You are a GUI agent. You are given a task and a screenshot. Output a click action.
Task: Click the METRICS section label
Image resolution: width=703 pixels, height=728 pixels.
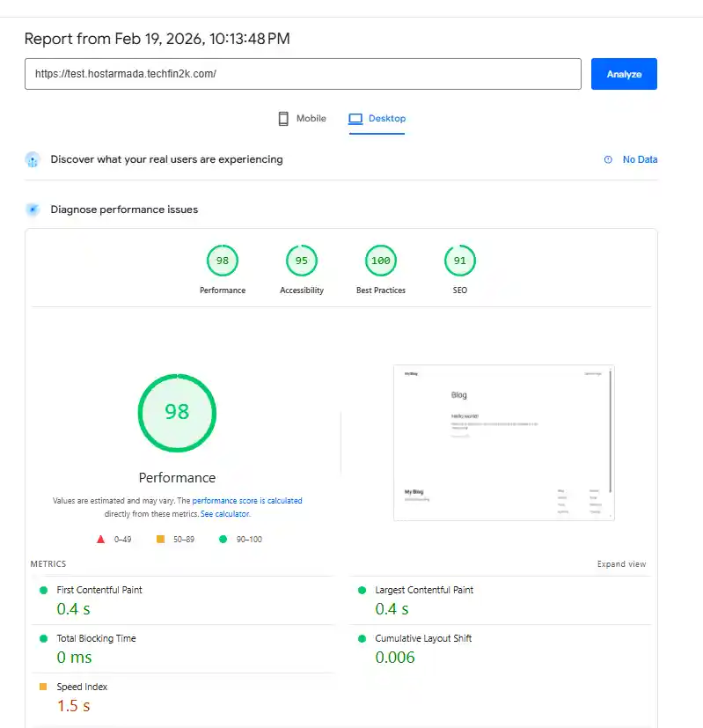pyautogui.click(x=48, y=564)
